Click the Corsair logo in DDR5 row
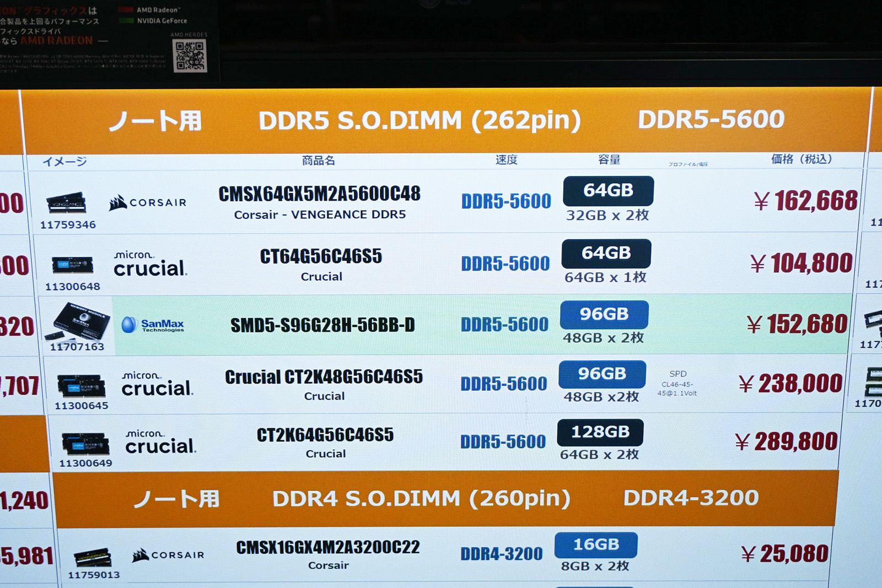The image size is (882, 588). click(x=147, y=203)
